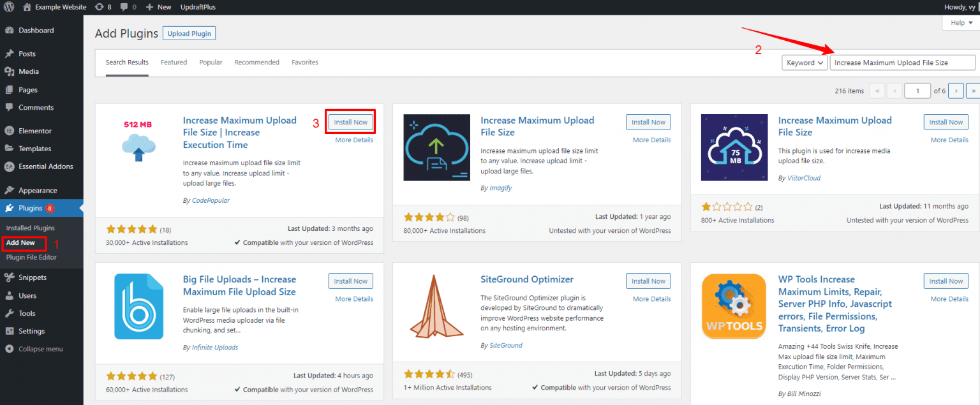Image resolution: width=980 pixels, height=405 pixels.
Task: Open Dashboard from sidebar icon
Action: [x=10, y=31]
